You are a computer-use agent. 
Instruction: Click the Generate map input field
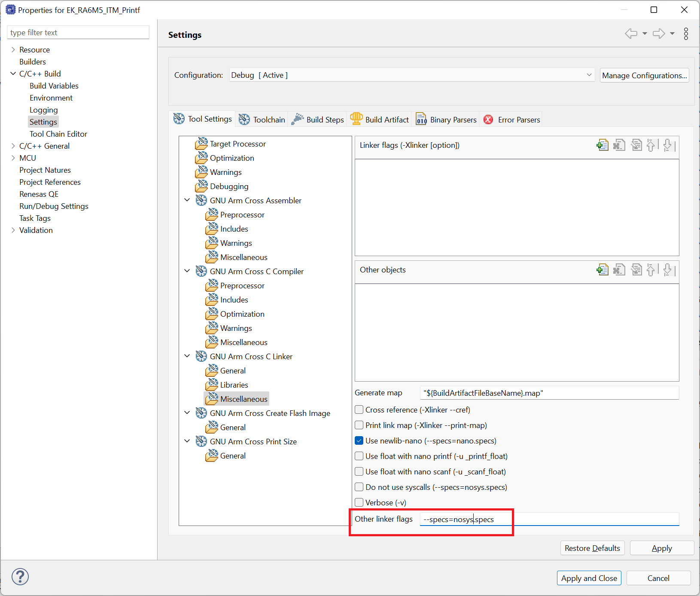549,393
